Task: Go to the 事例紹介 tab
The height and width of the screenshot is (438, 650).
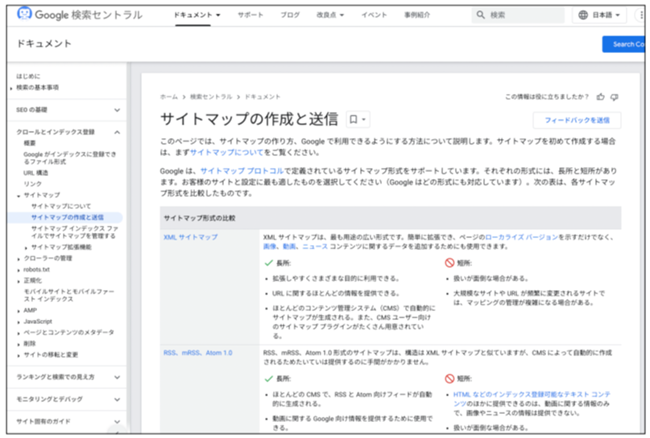Action: pos(425,16)
